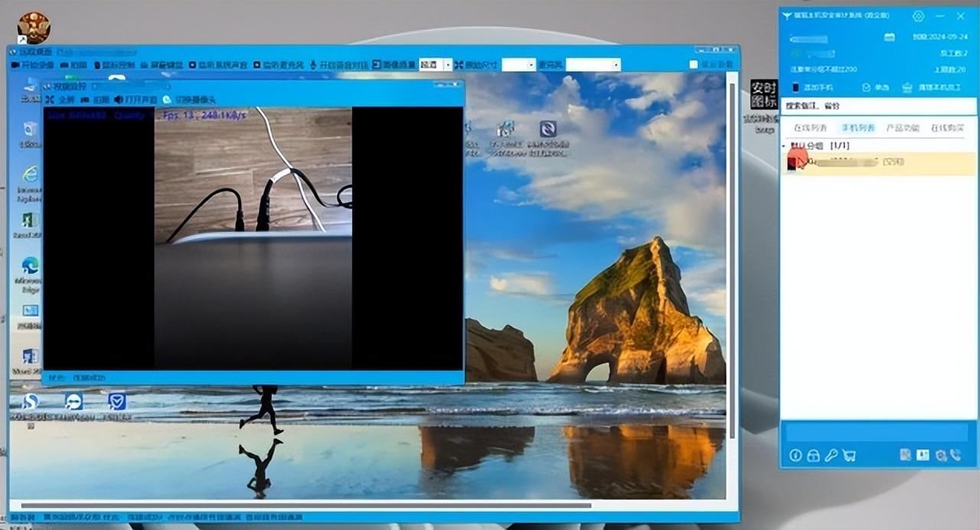The image size is (980, 530).
Task: Switch to the 在线列表 tab
Action: coord(810,128)
